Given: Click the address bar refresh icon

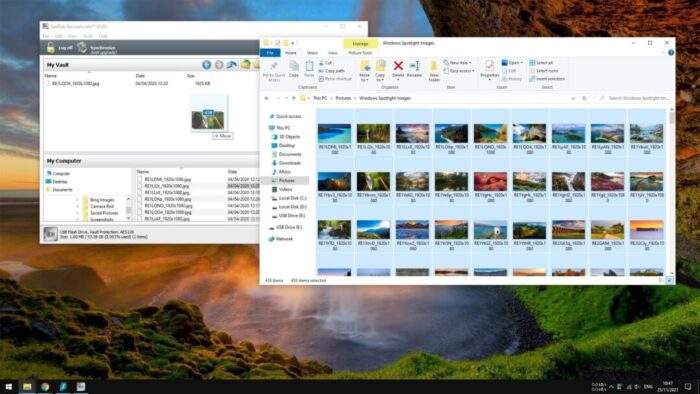Looking at the screenshot, I should click(584, 98).
